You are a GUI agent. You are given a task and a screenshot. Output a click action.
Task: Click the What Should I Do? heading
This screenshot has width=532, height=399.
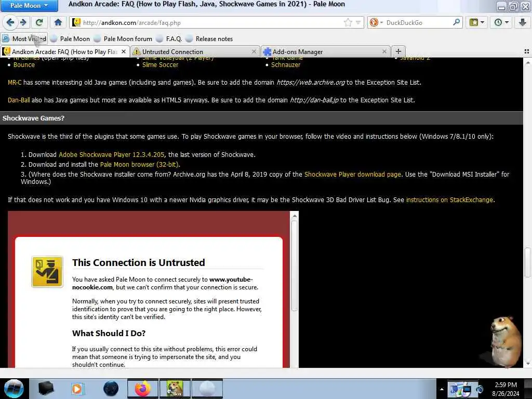(109, 333)
